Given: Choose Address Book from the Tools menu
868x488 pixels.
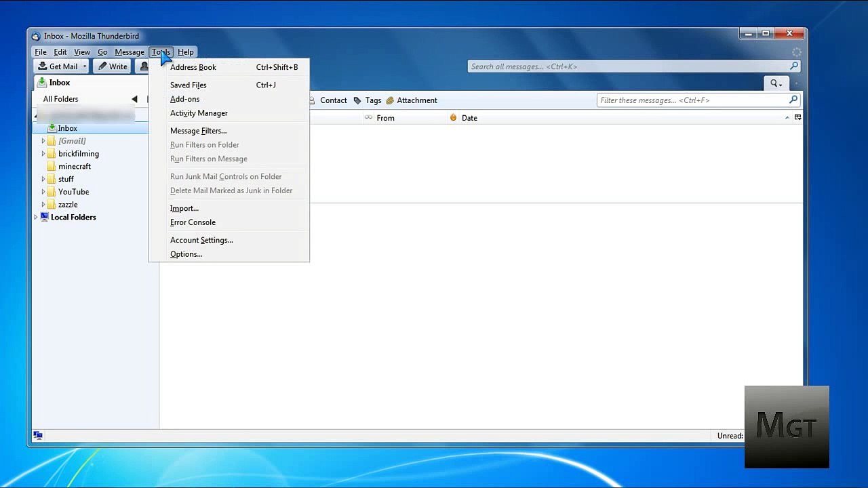Looking at the screenshot, I should [229, 67].
